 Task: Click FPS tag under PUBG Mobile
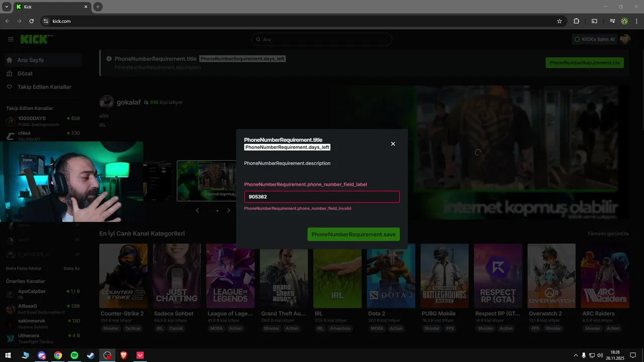(449, 328)
